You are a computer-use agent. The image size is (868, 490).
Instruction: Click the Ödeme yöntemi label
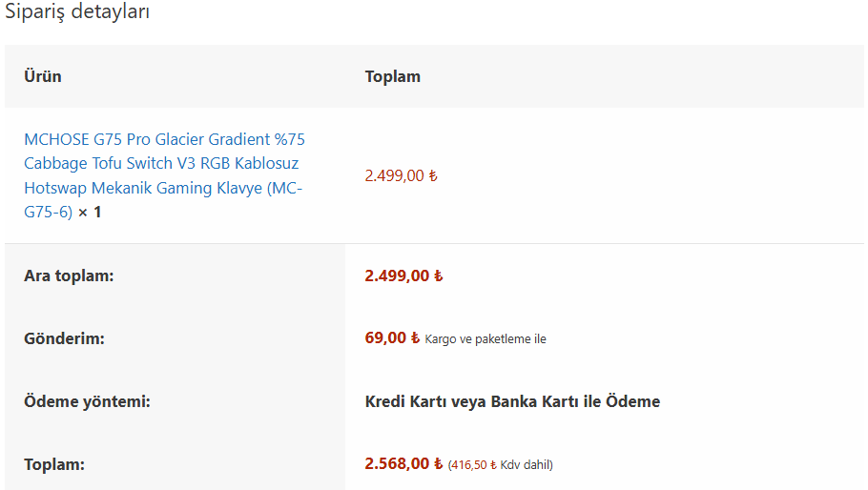coord(87,401)
